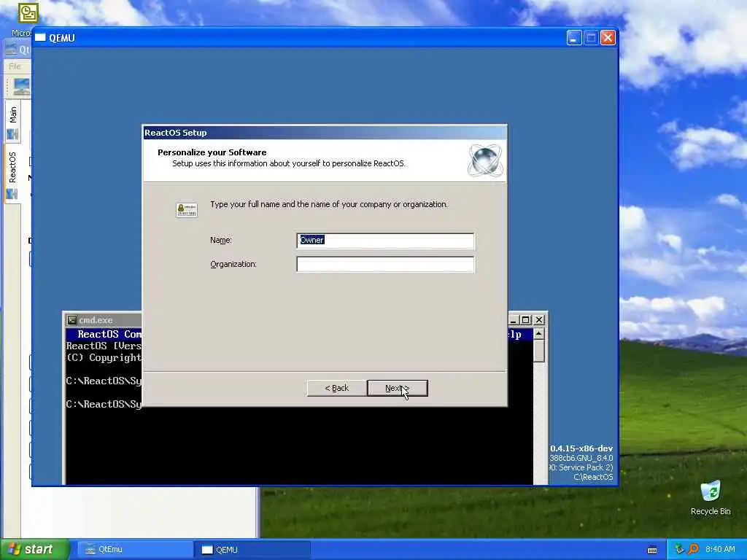Click the monitor toolbar icon in QtEmu

21,87
